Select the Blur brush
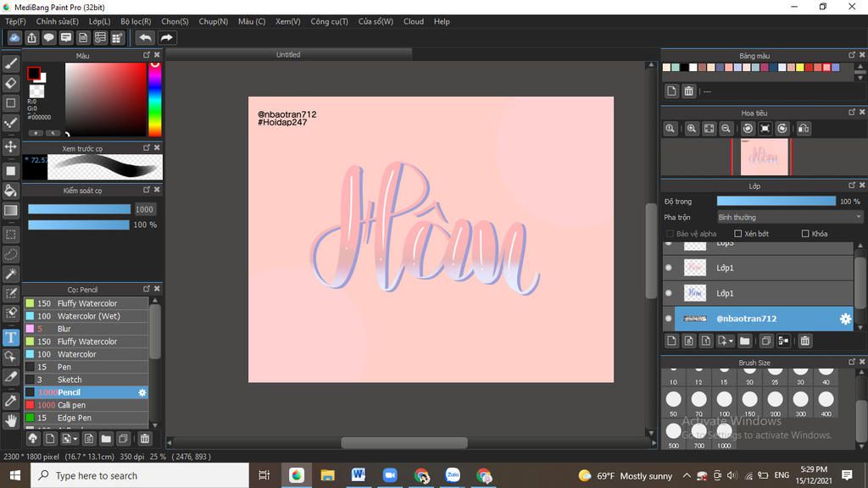Viewport: 868px width, 488px height. tap(86, 329)
